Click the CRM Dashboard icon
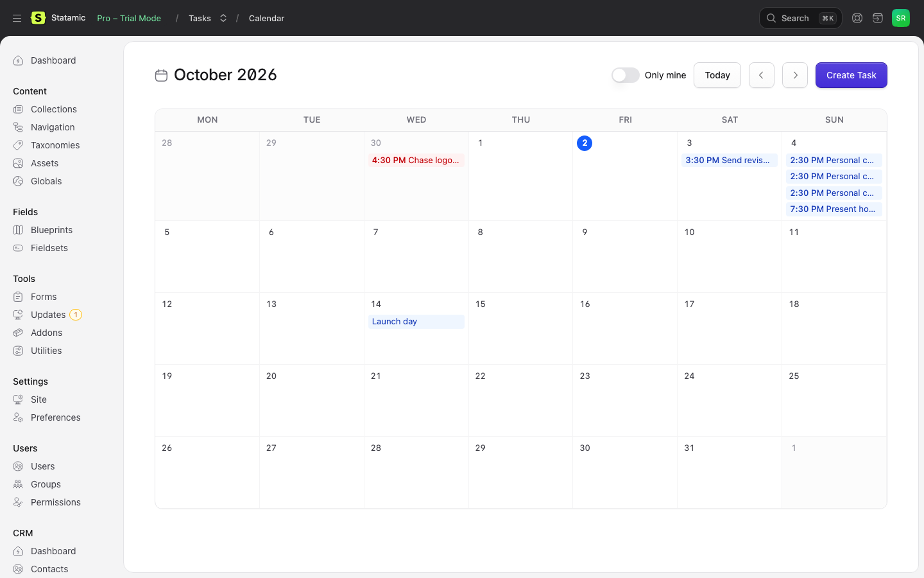 tap(18, 551)
